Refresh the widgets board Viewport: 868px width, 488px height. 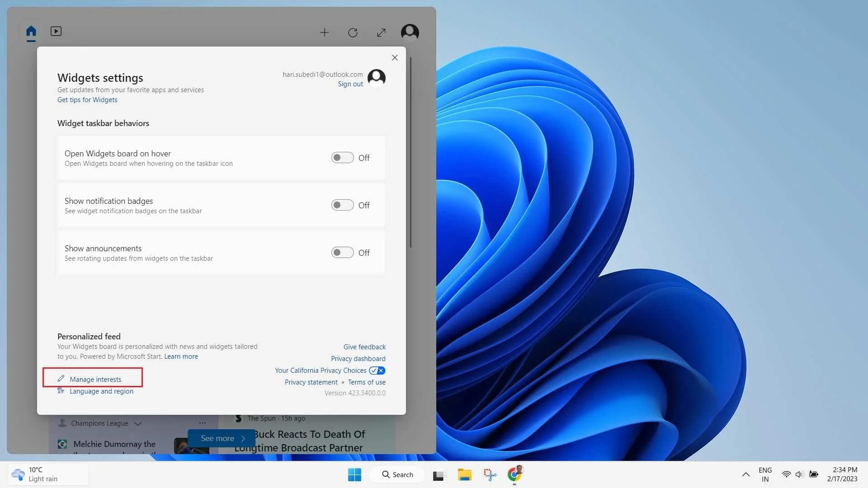tap(353, 33)
